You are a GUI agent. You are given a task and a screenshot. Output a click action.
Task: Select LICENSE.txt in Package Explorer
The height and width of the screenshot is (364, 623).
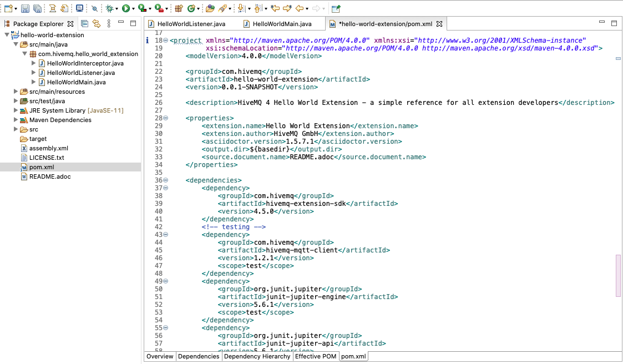47,158
